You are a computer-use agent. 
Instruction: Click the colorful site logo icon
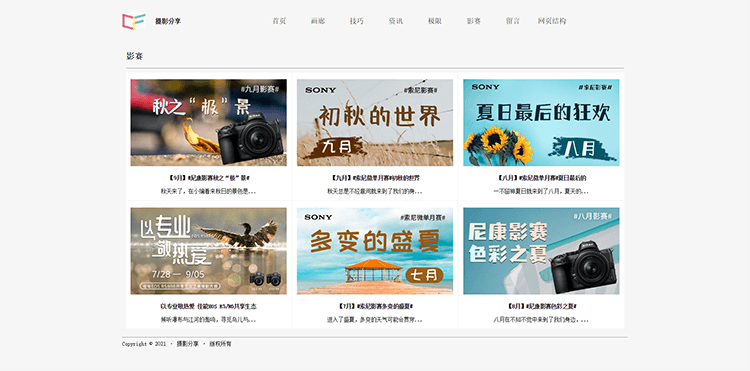pos(134,21)
